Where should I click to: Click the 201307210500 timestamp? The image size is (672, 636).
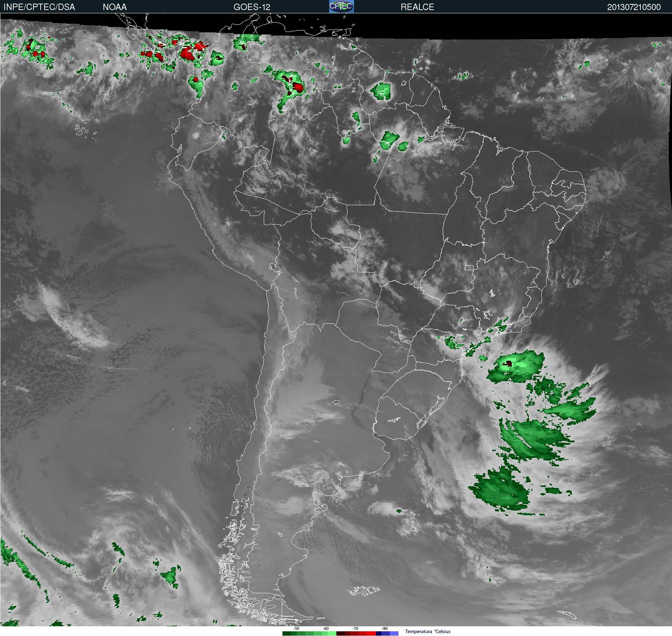[x=634, y=7]
